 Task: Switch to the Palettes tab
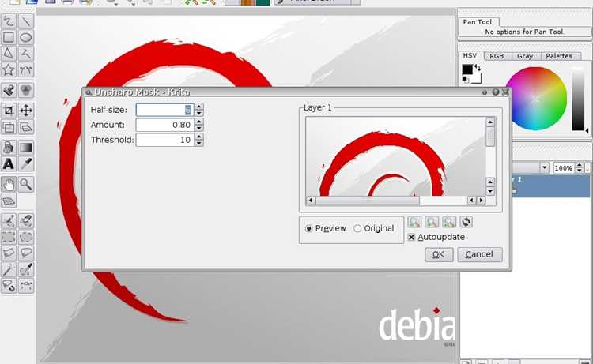pyautogui.click(x=559, y=56)
